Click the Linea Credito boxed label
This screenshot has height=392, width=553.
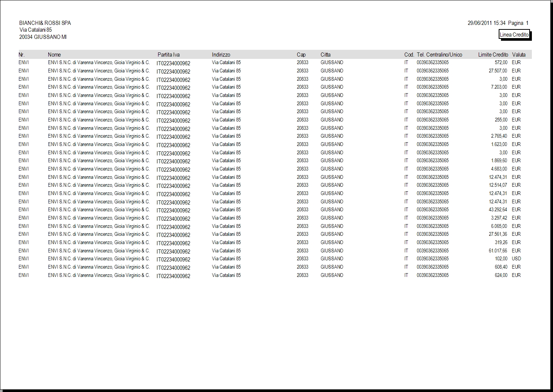(x=514, y=35)
